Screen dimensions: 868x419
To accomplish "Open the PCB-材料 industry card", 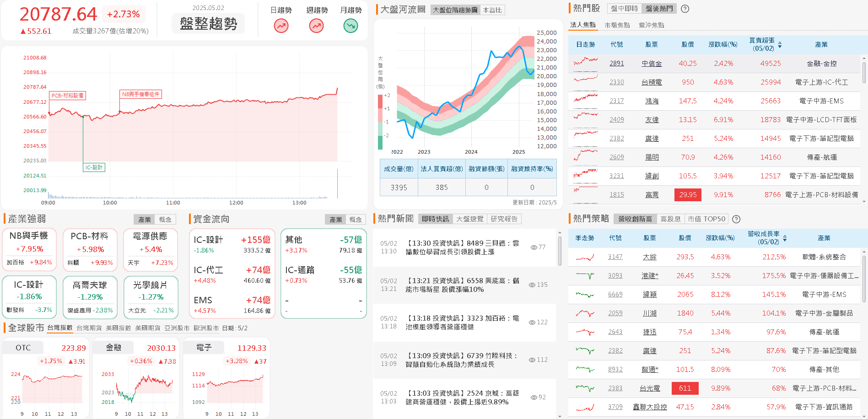I will [90, 250].
